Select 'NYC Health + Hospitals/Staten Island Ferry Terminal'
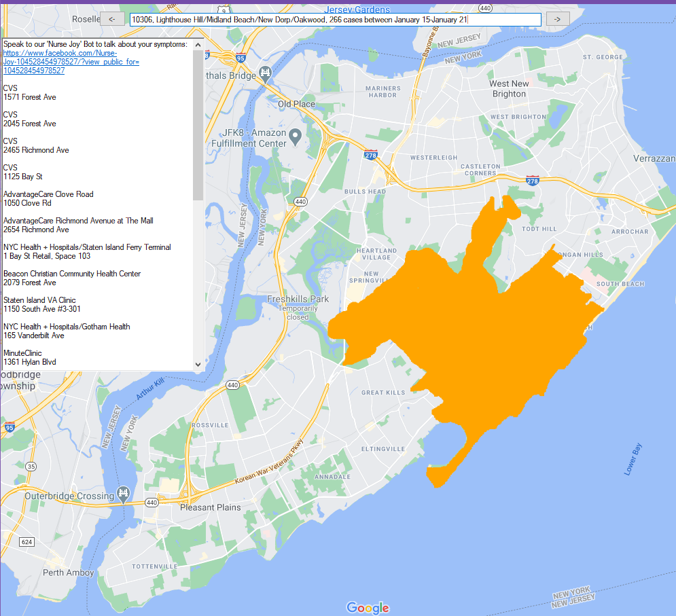The width and height of the screenshot is (676, 616). (87, 252)
